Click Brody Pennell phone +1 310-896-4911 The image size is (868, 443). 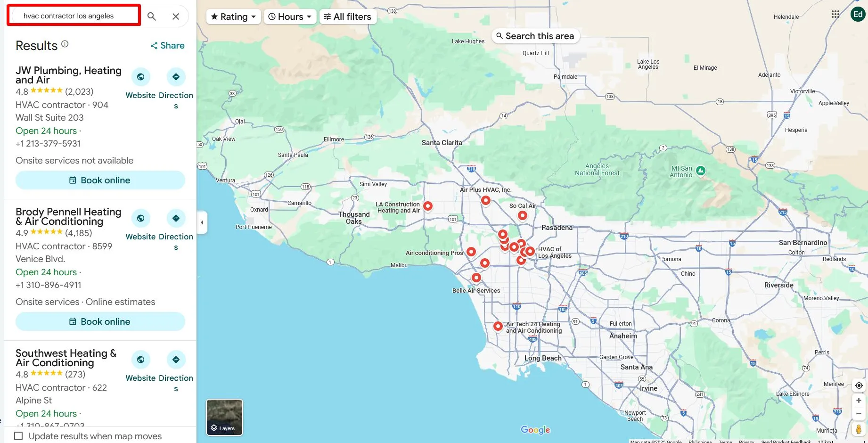tap(49, 285)
